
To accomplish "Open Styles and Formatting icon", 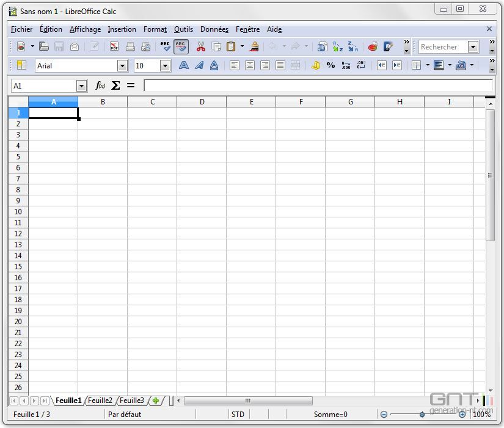I will pos(21,65).
